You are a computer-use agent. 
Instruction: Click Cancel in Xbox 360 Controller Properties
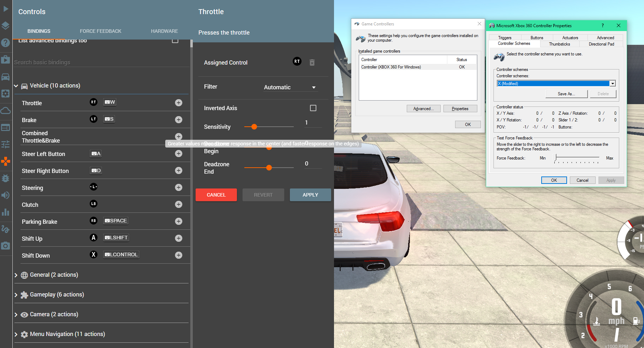(x=583, y=180)
